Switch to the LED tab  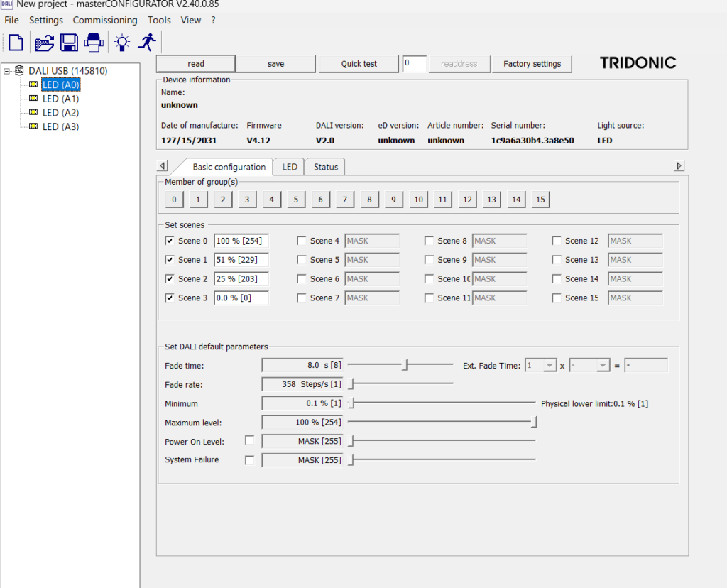tap(290, 167)
